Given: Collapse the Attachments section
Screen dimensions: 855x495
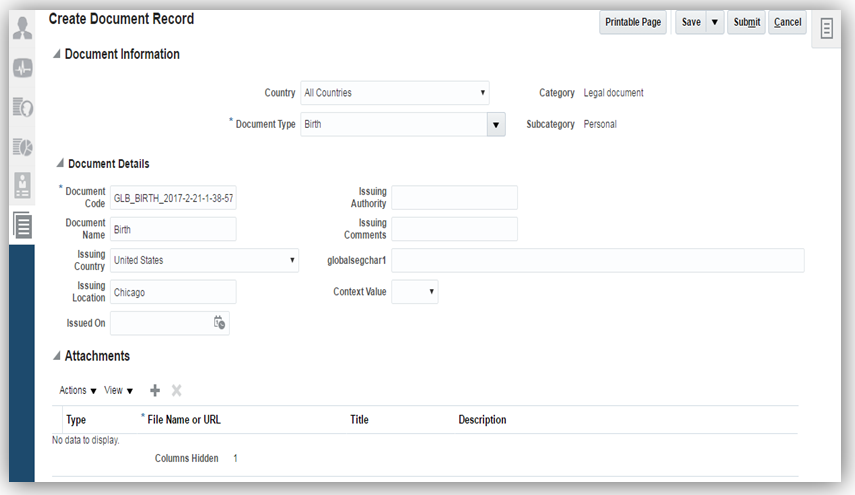Looking at the screenshot, I should [x=56, y=356].
